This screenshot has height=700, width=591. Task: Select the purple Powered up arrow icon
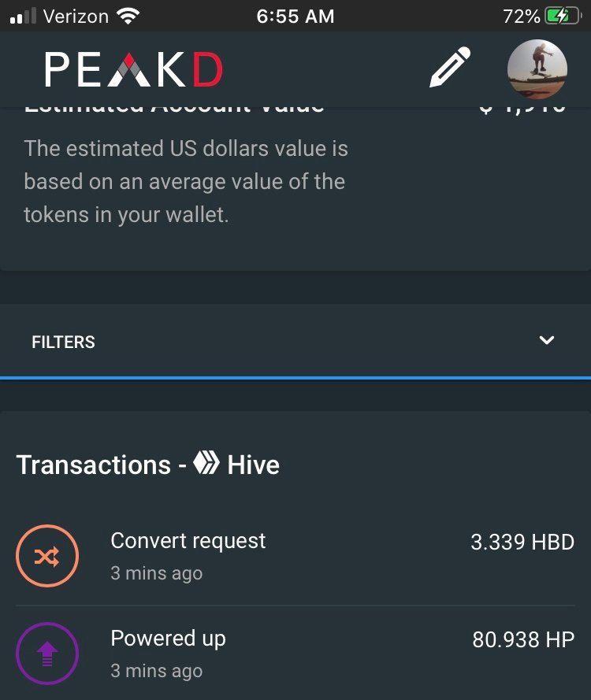coord(47,654)
